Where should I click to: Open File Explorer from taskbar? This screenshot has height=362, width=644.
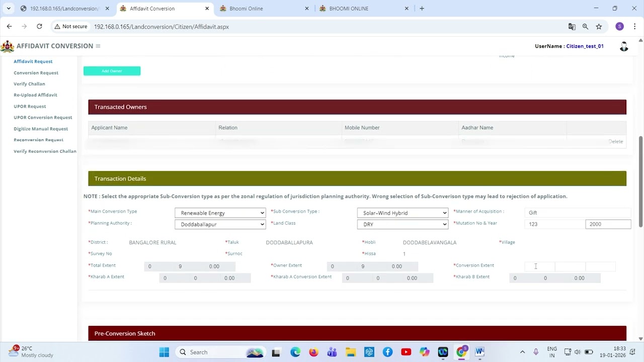click(x=351, y=352)
